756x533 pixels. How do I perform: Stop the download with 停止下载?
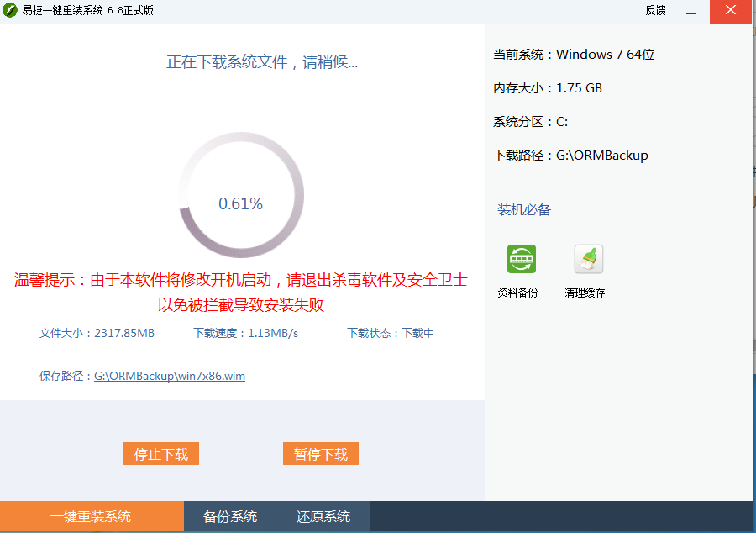tap(161, 453)
